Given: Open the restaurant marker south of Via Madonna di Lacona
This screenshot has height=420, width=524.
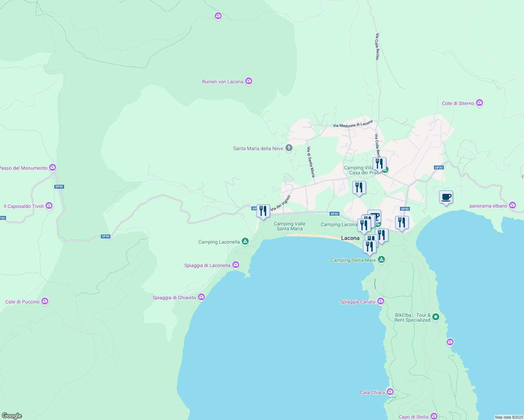Looking at the screenshot, I should (x=359, y=188).
